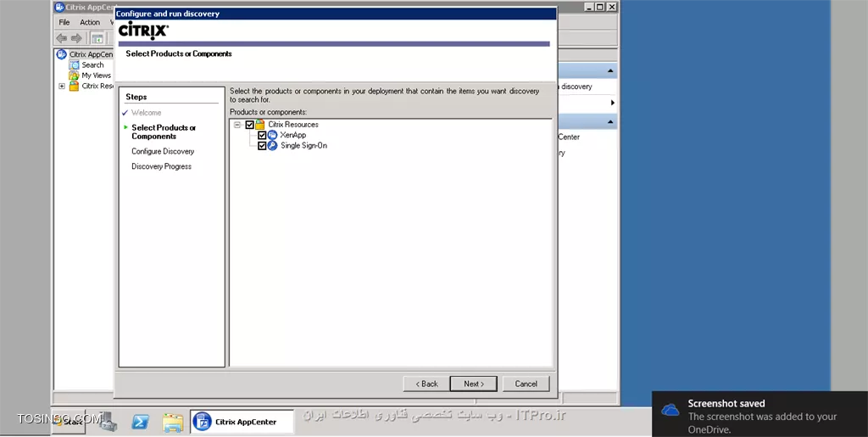Click the Citrix Resources folder icon in wizard
The width and height of the screenshot is (868, 437).
tap(260, 125)
